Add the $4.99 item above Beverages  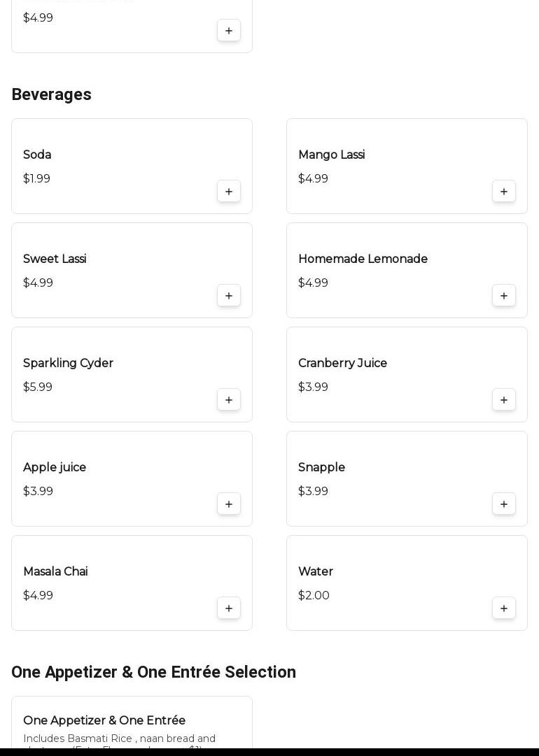tap(229, 31)
